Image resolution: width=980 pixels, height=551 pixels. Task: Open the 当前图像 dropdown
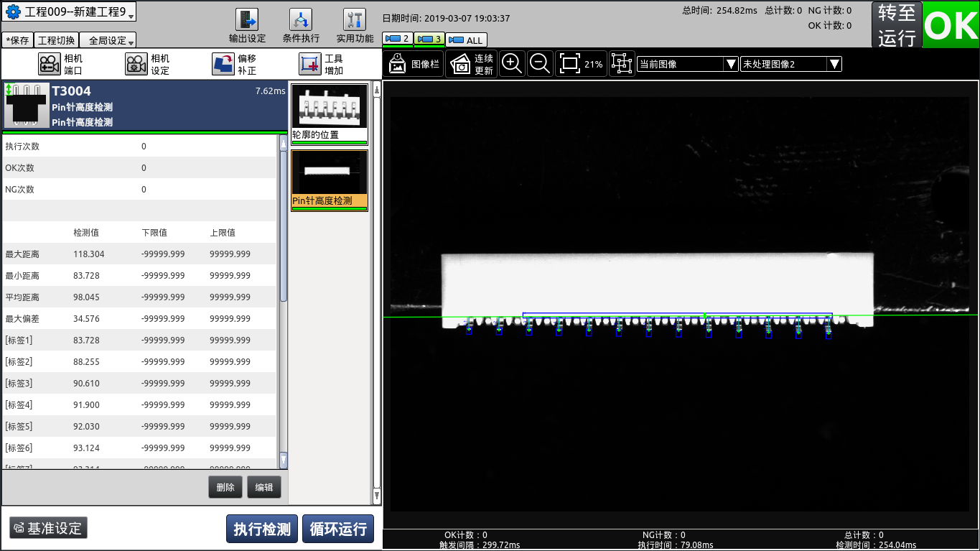click(688, 64)
